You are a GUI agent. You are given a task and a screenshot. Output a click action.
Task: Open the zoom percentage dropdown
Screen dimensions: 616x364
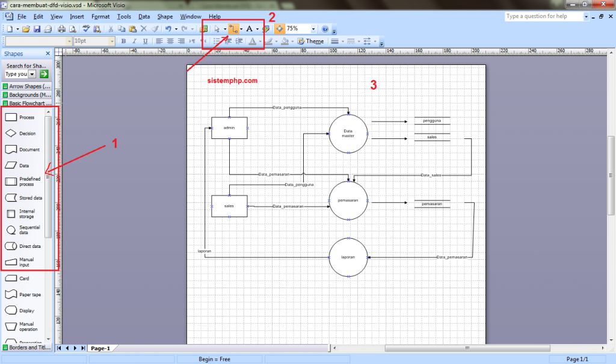313,29
